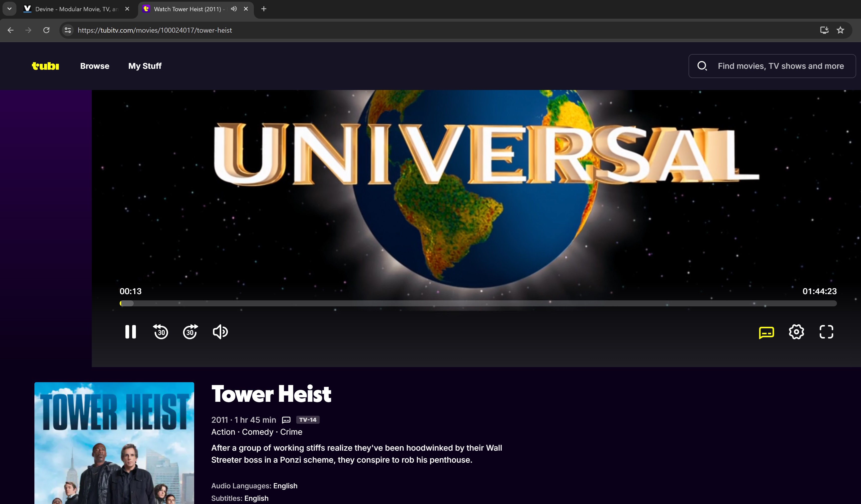This screenshot has width=861, height=504.
Task: Toggle closed captions in player
Action: click(x=766, y=332)
